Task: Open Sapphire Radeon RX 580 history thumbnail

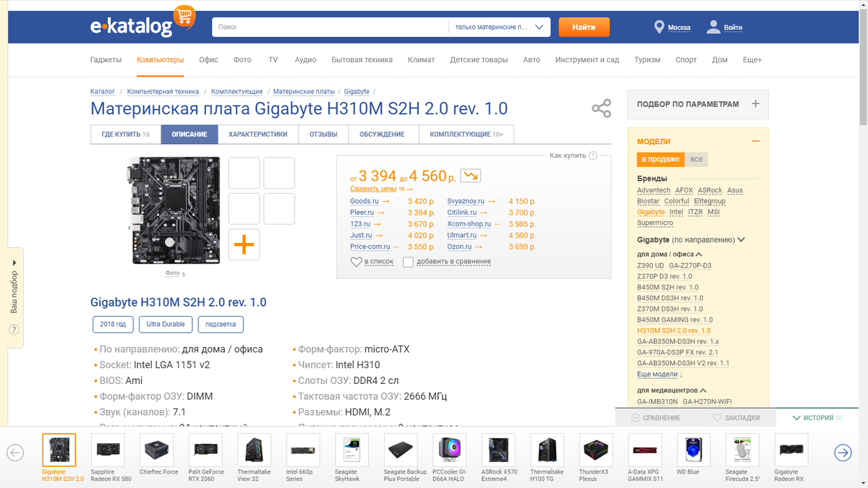Action: (x=108, y=450)
